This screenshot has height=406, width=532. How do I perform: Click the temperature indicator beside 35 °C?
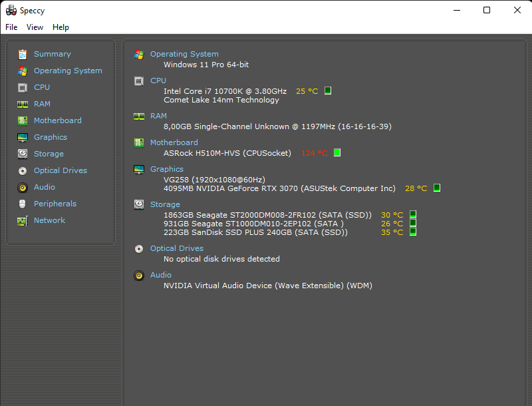(x=413, y=232)
